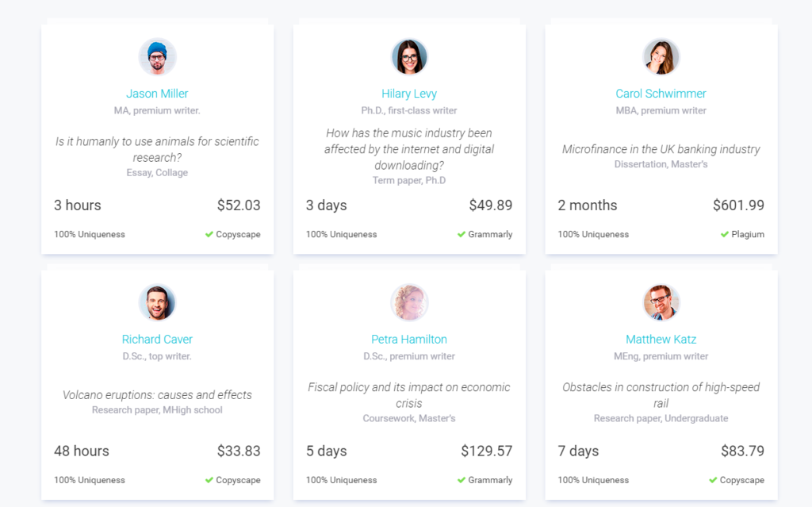This screenshot has height=507, width=812.
Task: Select 'Volcano eruptions: causes and effects' title
Action: coord(158,395)
